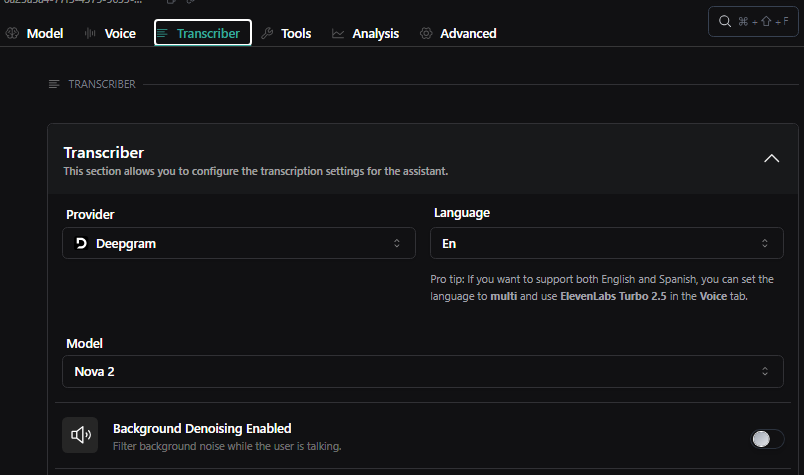
Task: Click the Deepgram logo in the Provider field
Action: pyautogui.click(x=81, y=243)
